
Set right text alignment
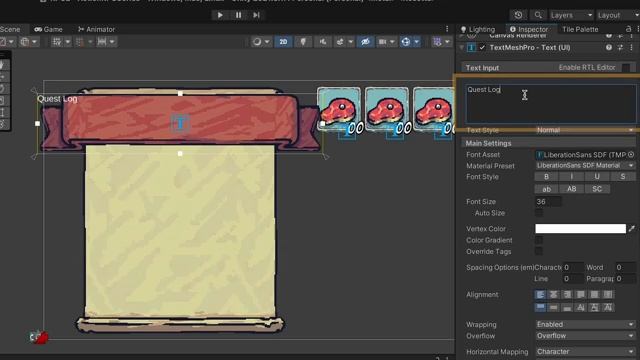[567, 294]
